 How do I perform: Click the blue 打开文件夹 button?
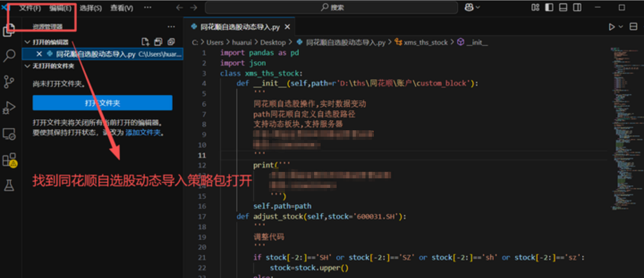tap(102, 103)
